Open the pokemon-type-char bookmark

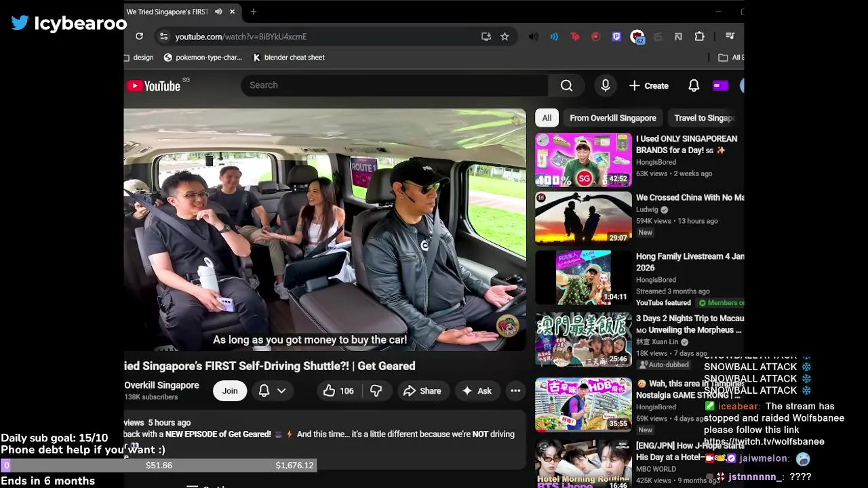[x=203, y=58]
